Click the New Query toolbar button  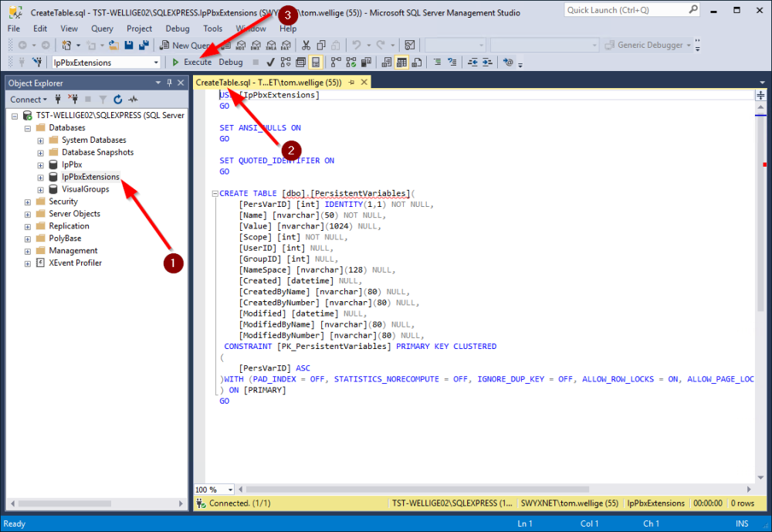pos(185,46)
